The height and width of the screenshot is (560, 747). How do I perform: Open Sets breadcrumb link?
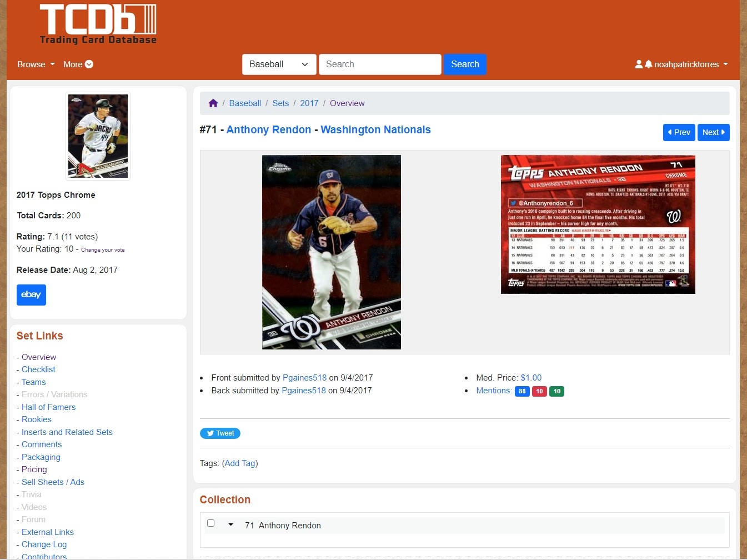click(280, 103)
